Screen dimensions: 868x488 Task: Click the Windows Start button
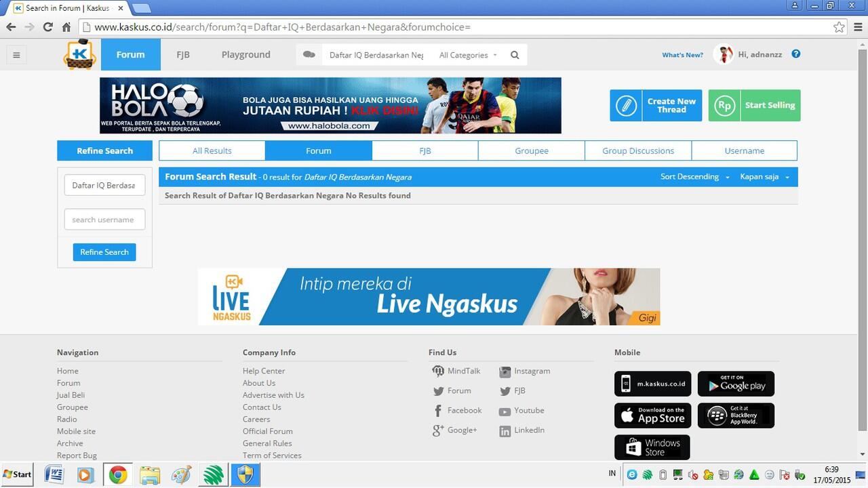(18, 474)
